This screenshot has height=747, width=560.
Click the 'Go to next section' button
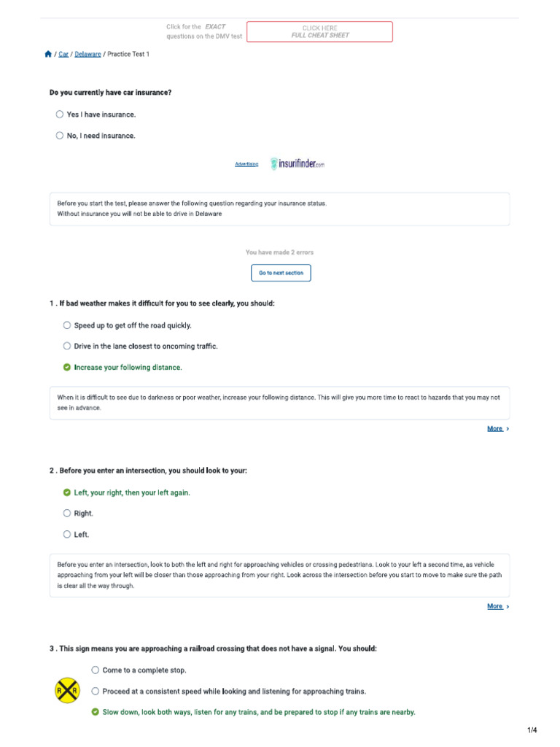point(281,273)
